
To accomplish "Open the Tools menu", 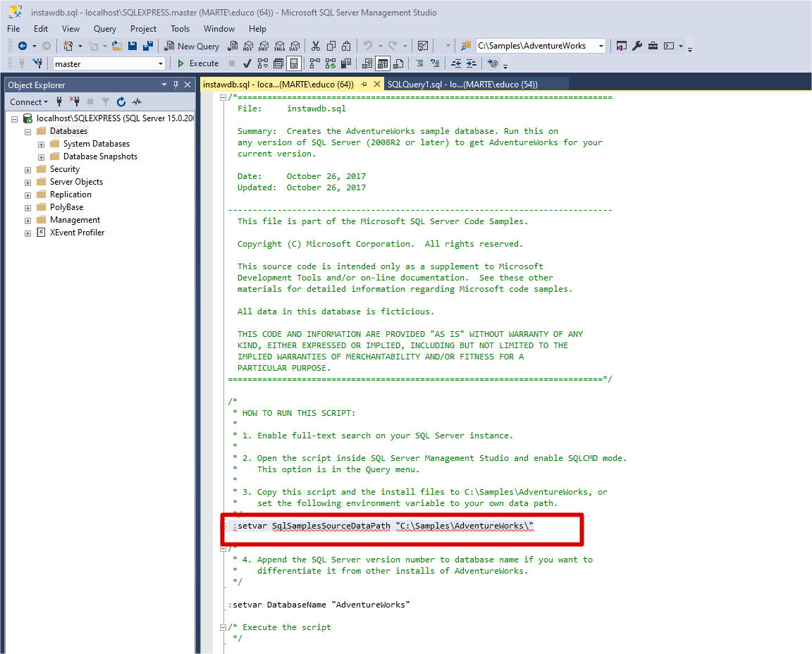I will coord(180,29).
